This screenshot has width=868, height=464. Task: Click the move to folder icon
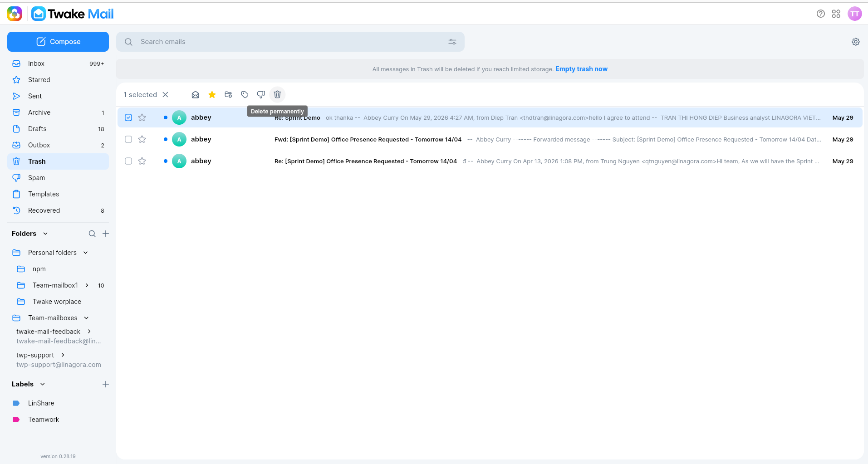point(228,94)
